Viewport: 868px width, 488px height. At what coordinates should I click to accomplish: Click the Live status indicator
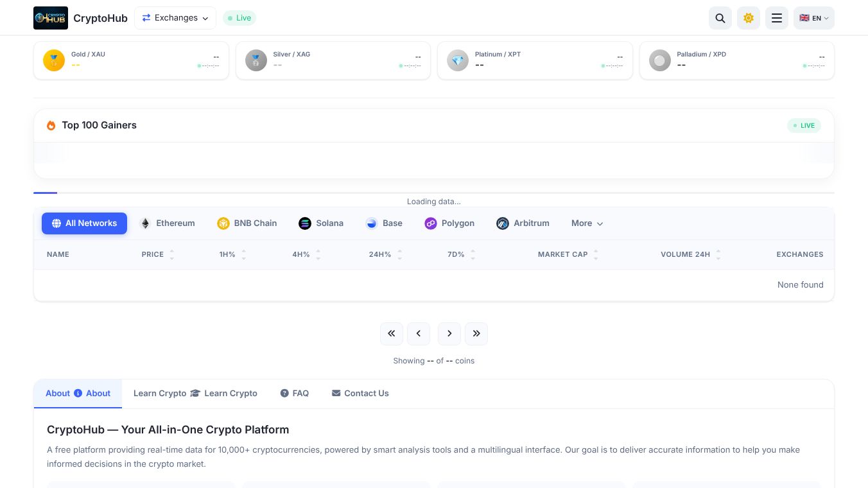(x=239, y=18)
